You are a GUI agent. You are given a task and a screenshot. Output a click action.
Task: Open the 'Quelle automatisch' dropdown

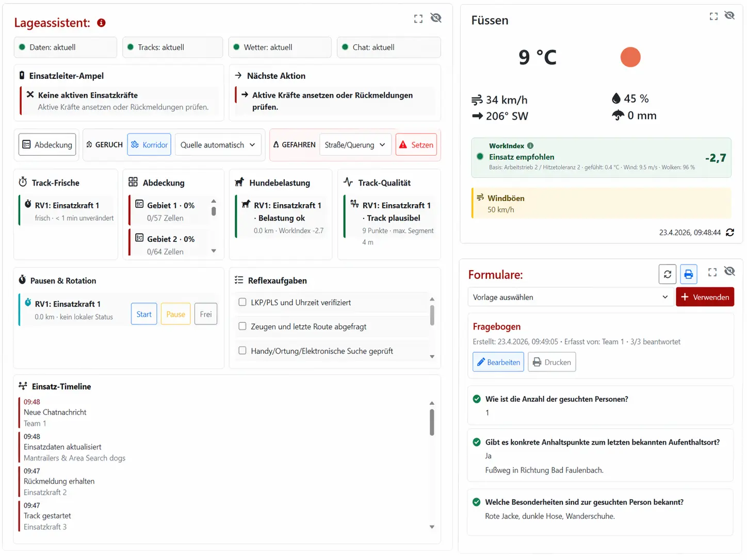tap(218, 145)
